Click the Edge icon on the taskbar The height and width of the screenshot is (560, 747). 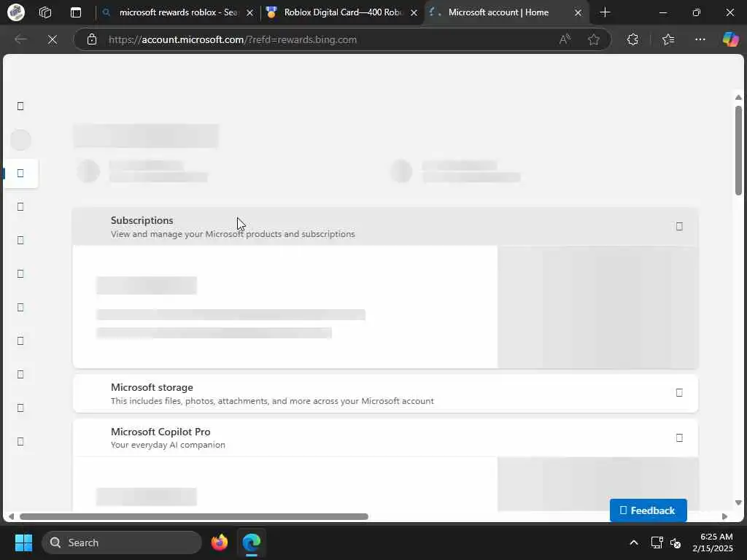tap(252, 542)
